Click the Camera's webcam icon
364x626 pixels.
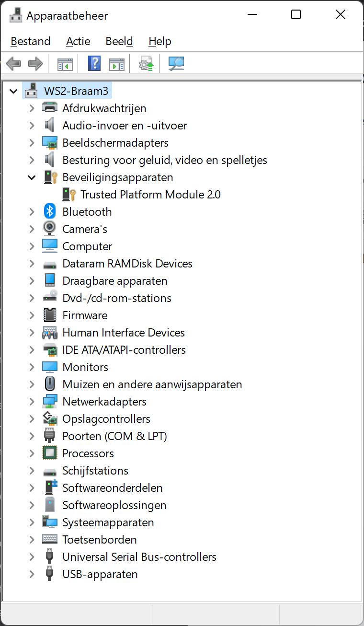[50, 229]
